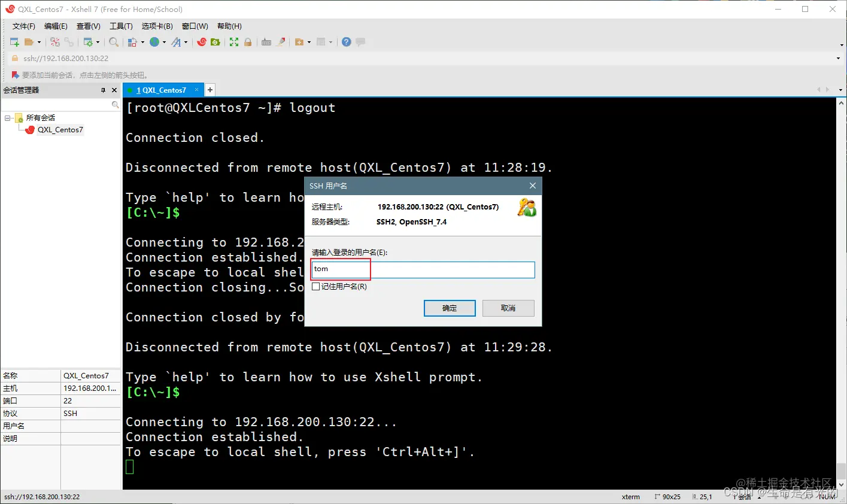Expand the Open session dropdown arrow
Viewport: 847px width, 504px height.
coord(40,42)
